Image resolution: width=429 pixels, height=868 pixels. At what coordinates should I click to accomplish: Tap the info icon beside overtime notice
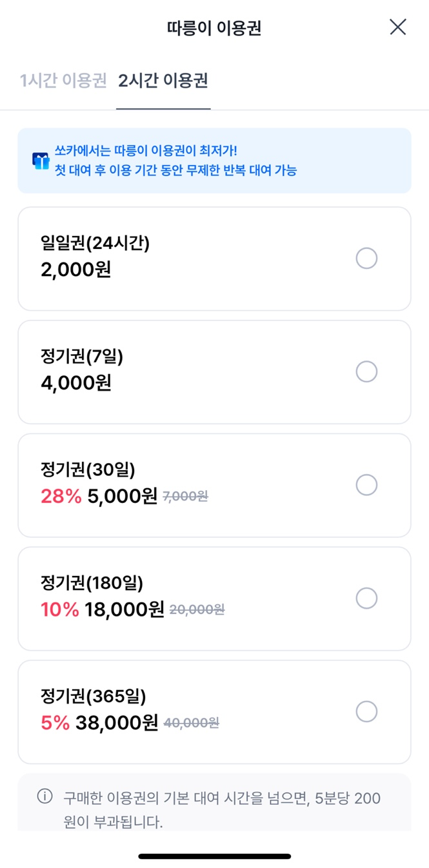pyautogui.click(x=45, y=796)
